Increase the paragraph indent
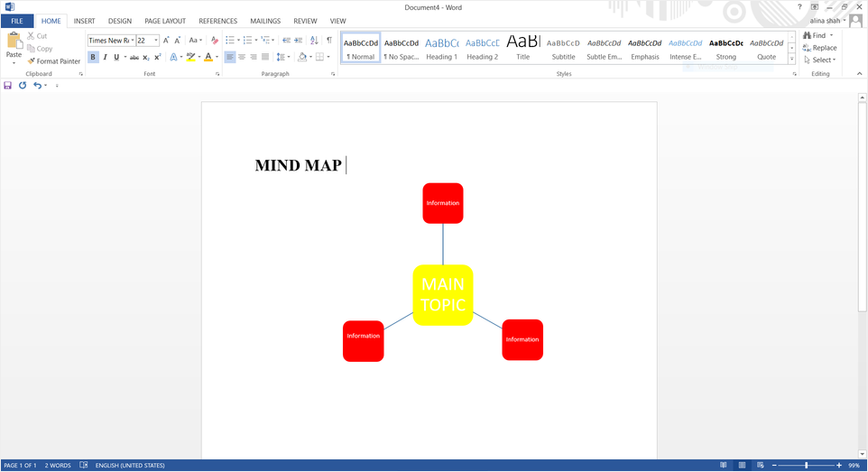The height and width of the screenshot is (472, 868). (x=298, y=41)
